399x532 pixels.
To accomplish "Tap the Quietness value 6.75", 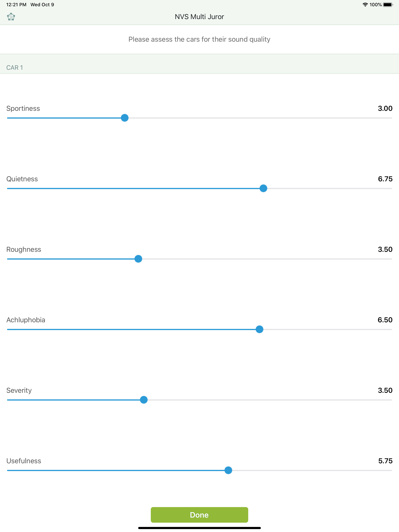I will [385, 179].
